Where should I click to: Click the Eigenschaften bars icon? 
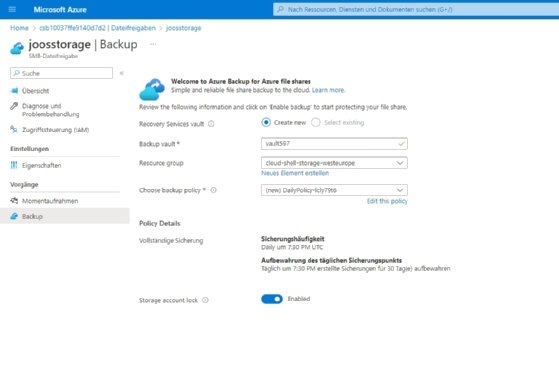(x=14, y=165)
